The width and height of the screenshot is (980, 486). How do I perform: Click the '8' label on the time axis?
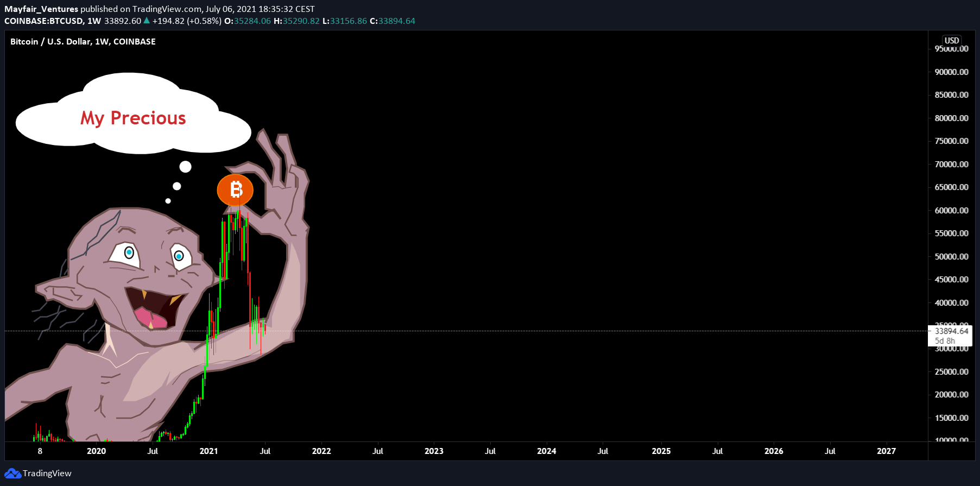pos(40,451)
